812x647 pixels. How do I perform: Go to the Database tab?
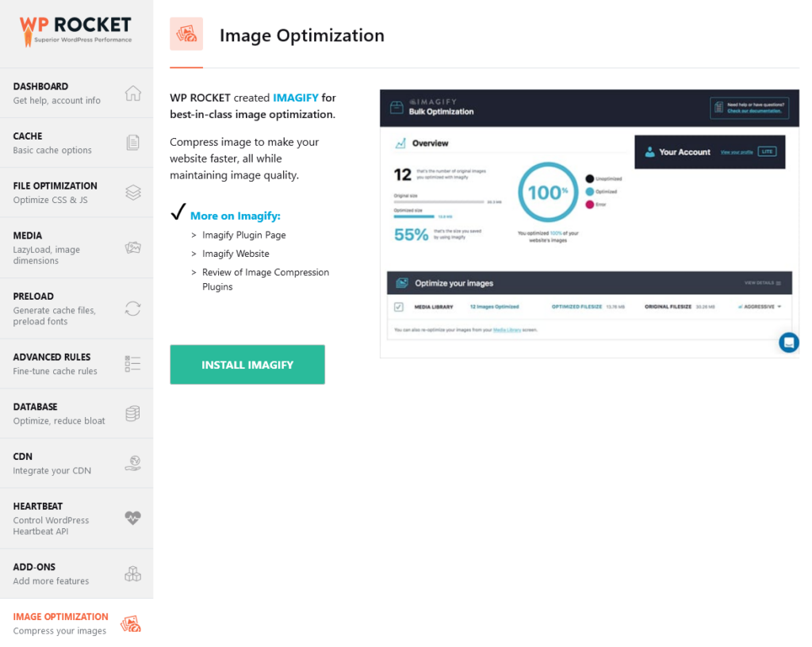pos(77,414)
